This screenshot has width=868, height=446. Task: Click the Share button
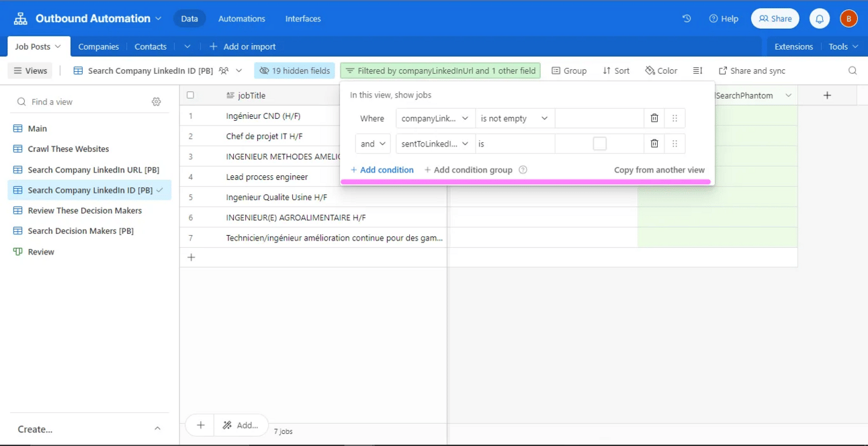click(x=775, y=19)
